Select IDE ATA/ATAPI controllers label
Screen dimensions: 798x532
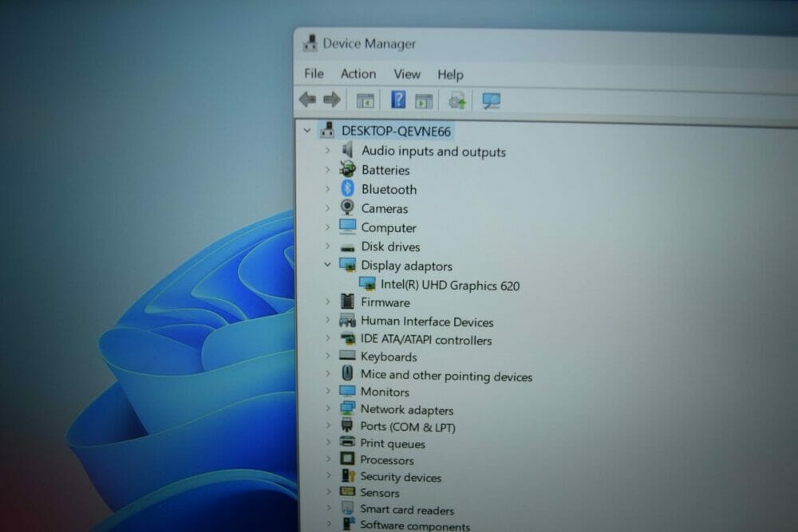[x=426, y=340]
